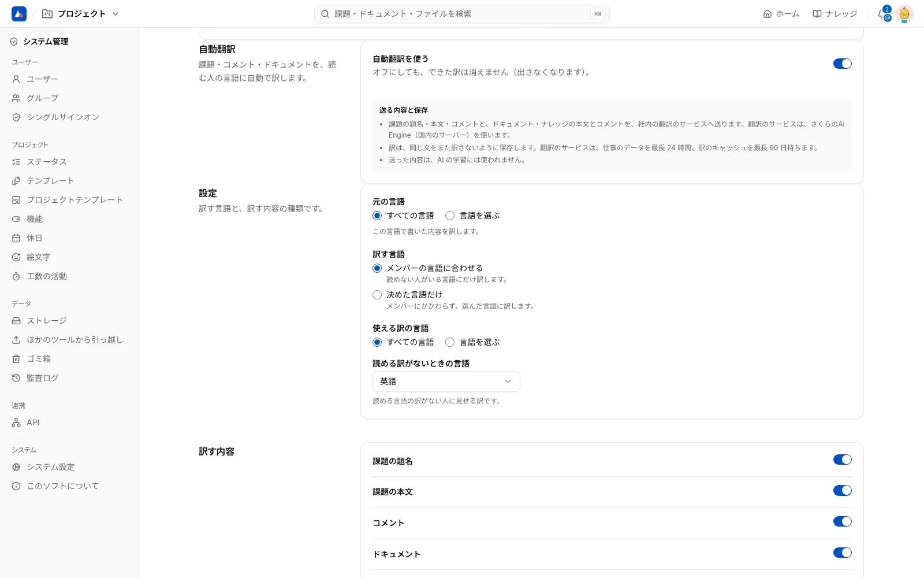Click the プロジェクトテンプレート icon
The height and width of the screenshot is (578, 924).
coord(16,200)
